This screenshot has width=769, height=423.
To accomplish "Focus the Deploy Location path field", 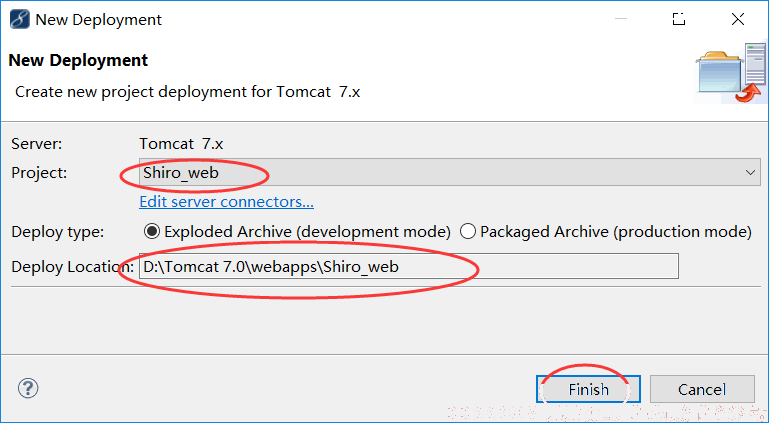I will [x=409, y=266].
